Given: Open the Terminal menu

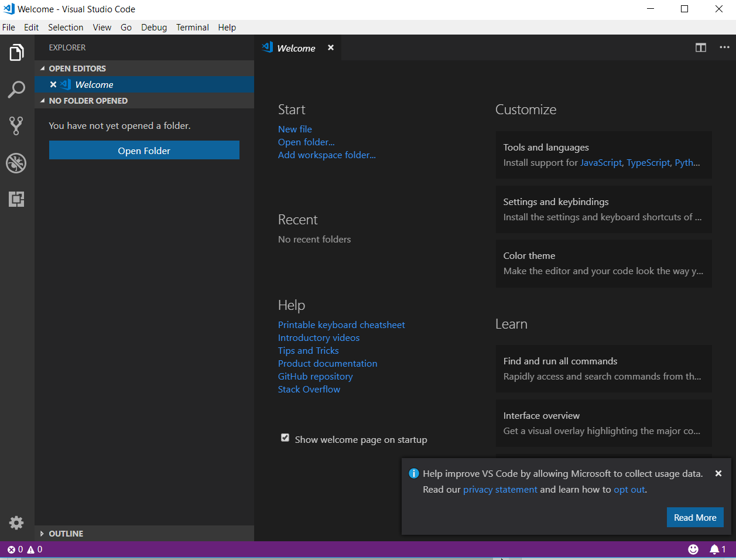Looking at the screenshot, I should pyautogui.click(x=192, y=27).
